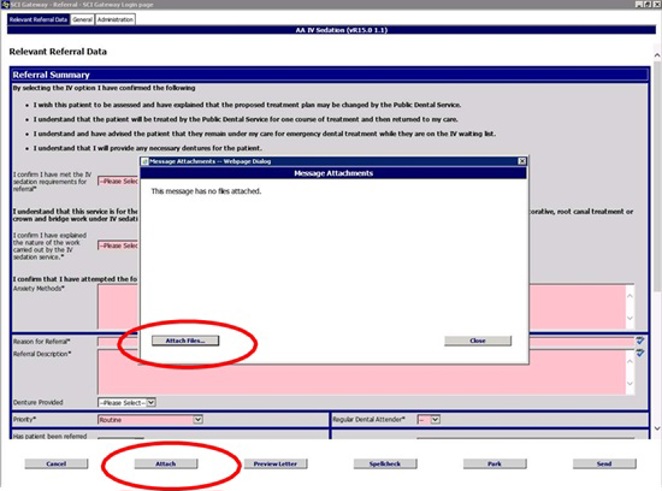Open the Priority Routine dropdown
662x491 pixels.
point(150,420)
